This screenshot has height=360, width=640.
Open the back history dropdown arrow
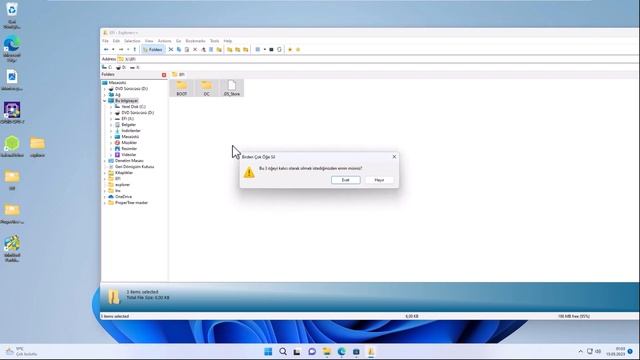pyautogui.click(x=113, y=49)
